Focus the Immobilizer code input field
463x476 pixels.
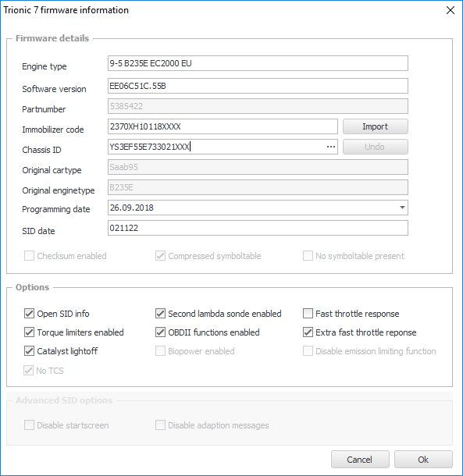point(223,126)
